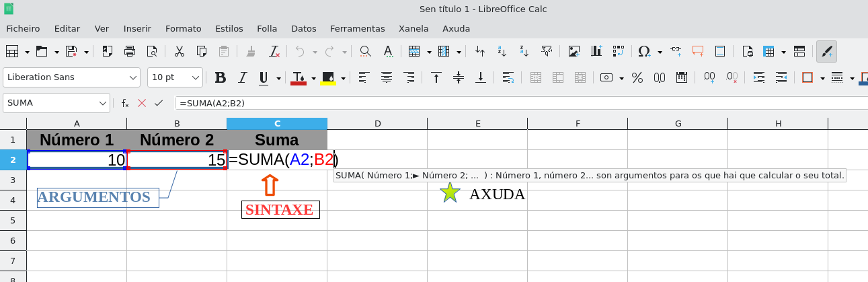
Task: Click the Spelling check icon
Action: (x=388, y=51)
